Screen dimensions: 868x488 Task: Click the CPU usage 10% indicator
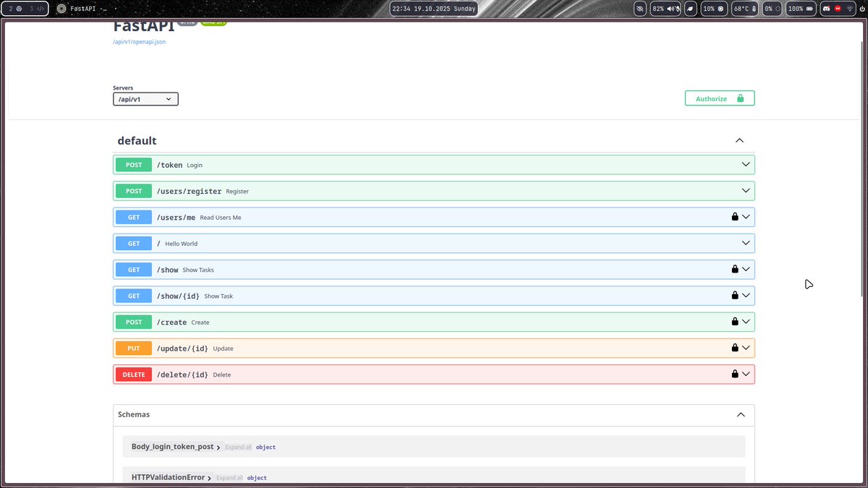tap(714, 9)
